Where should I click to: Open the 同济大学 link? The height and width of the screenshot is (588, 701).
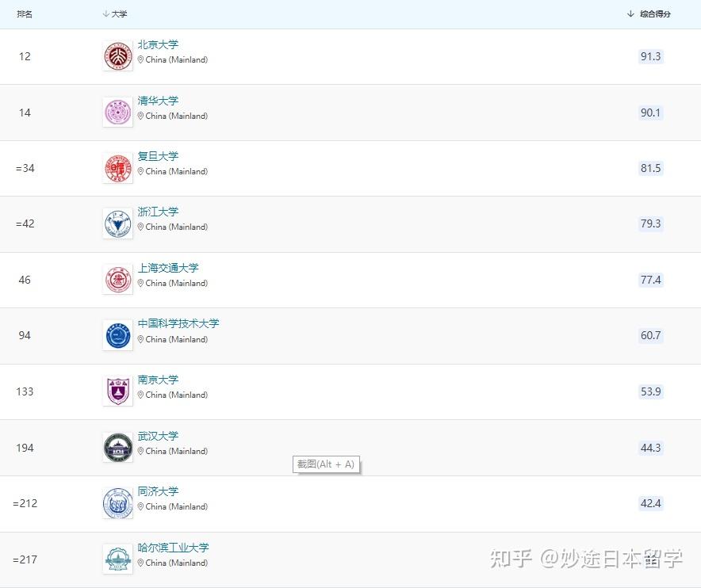pyautogui.click(x=159, y=491)
